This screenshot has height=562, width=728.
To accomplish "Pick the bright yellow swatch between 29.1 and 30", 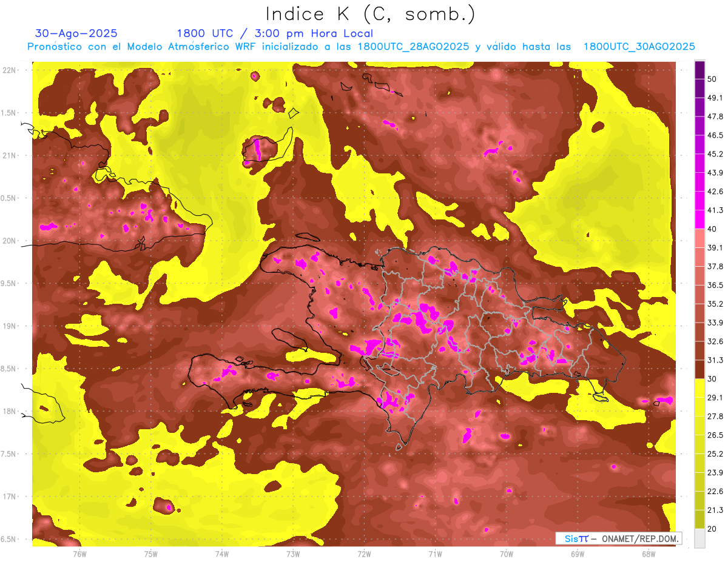I will (699, 388).
